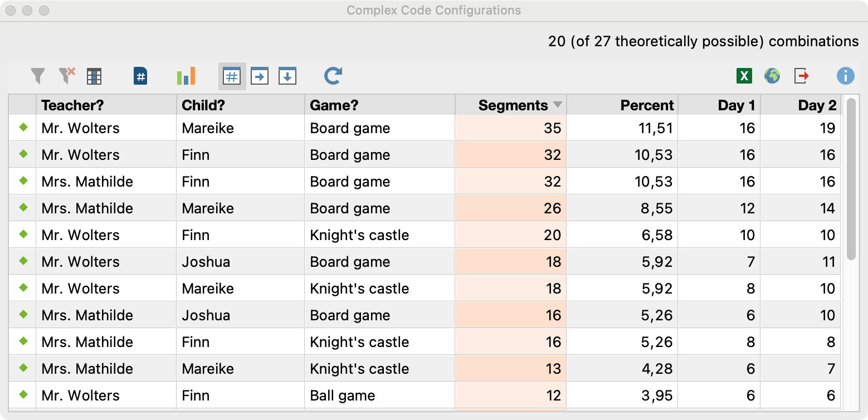The height and width of the screenshot is (420, 868).
Task: Toggle the table down-arrow display icon
Action: point(287,76)
